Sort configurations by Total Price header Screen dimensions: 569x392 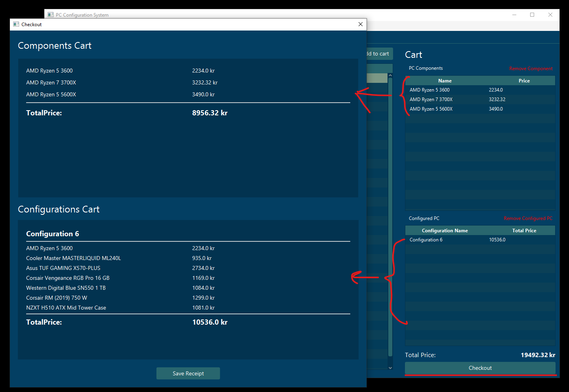coord(524,230)
